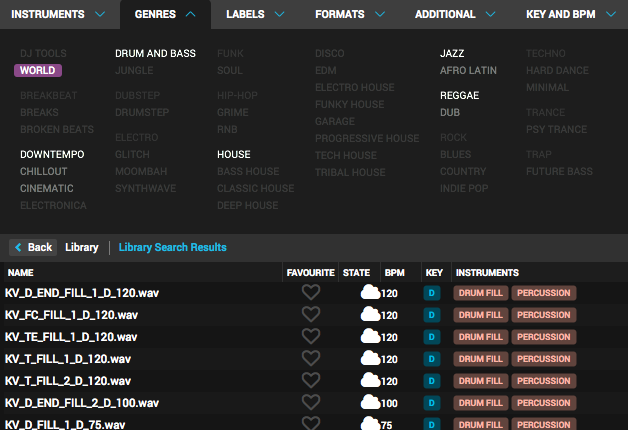Click PERCUSSION tag on KV_D_END_FILL_1_D_120.wav
Image resolution: width=628 pixels, height=430 pixels.
[543, 293]
